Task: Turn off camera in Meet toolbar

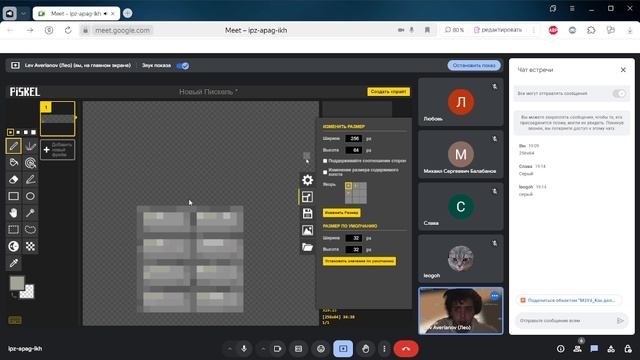Action: pyautogui.click(x=277, y=349)
